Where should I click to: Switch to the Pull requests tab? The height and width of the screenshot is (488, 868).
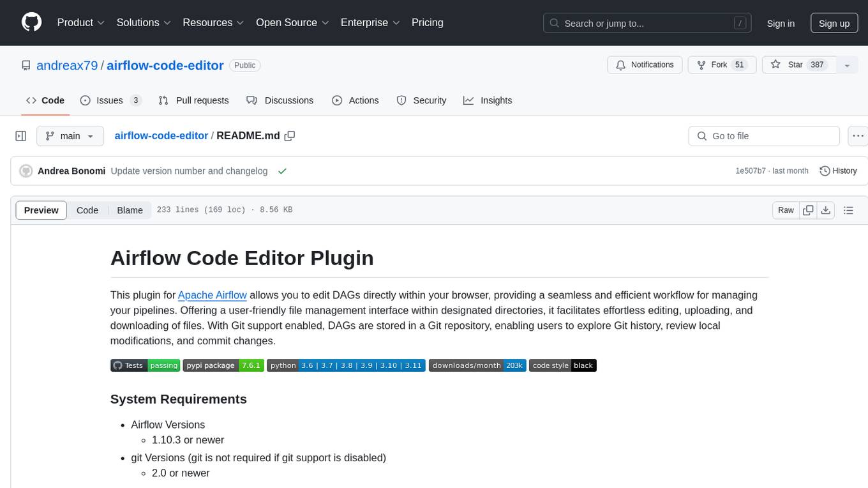(193, 100)
